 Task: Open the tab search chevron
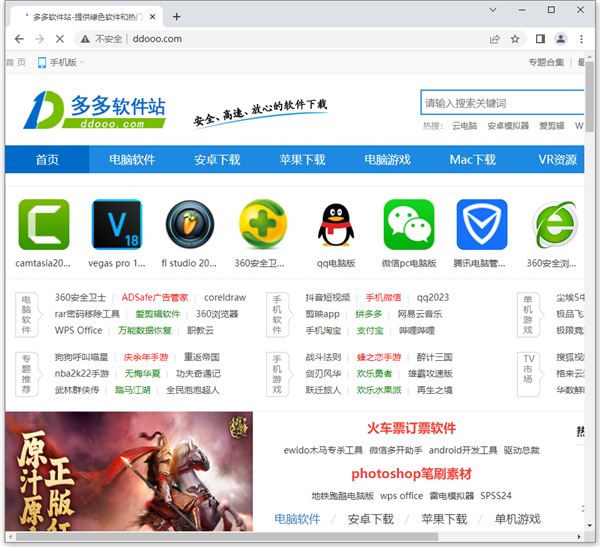coord(493,10)
